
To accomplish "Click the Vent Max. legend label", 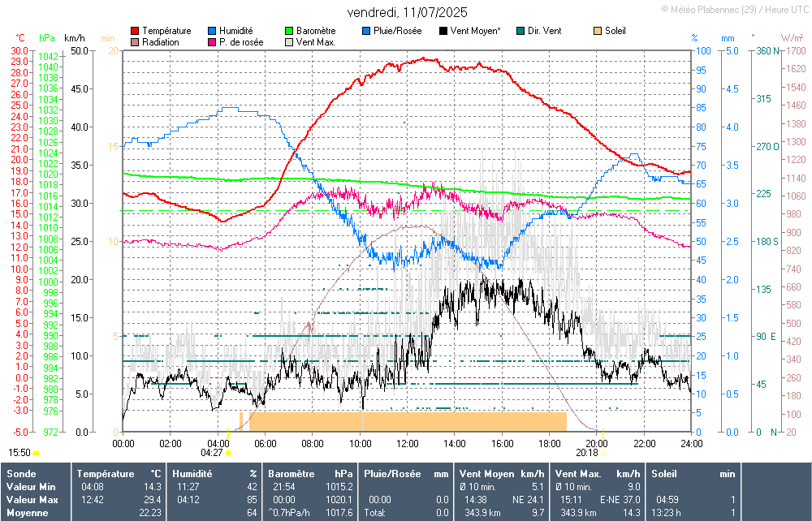I will tap(316, 42).
